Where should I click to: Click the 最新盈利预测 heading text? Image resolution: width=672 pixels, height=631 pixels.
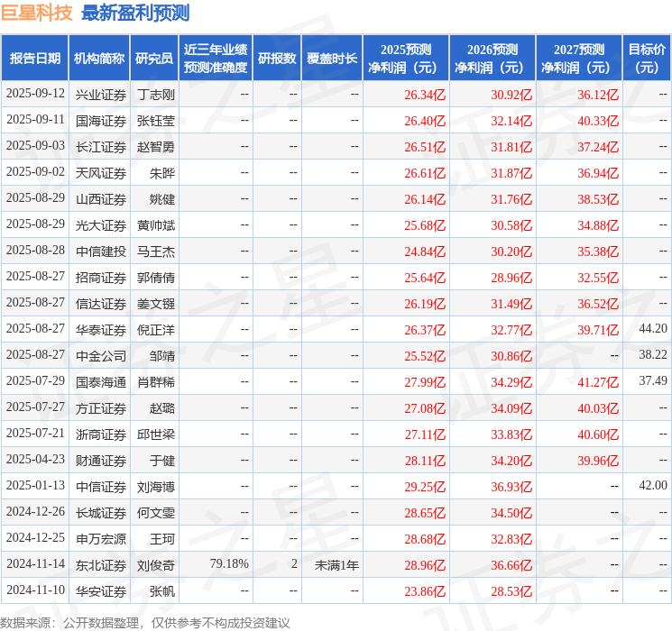135,13
